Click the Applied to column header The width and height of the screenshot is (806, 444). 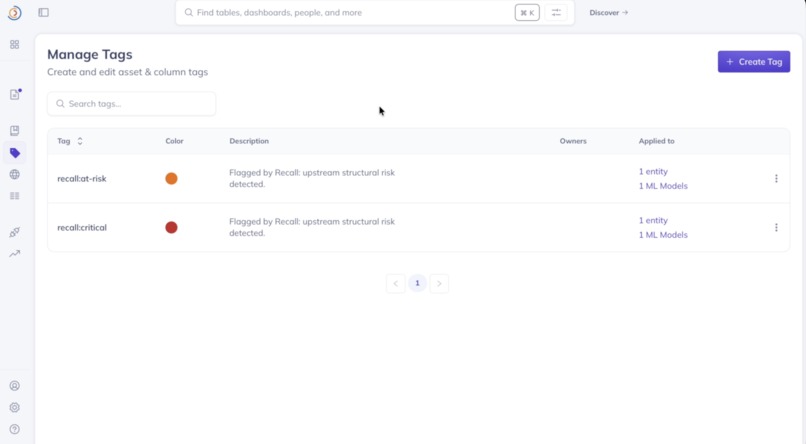tap(656, 141)
